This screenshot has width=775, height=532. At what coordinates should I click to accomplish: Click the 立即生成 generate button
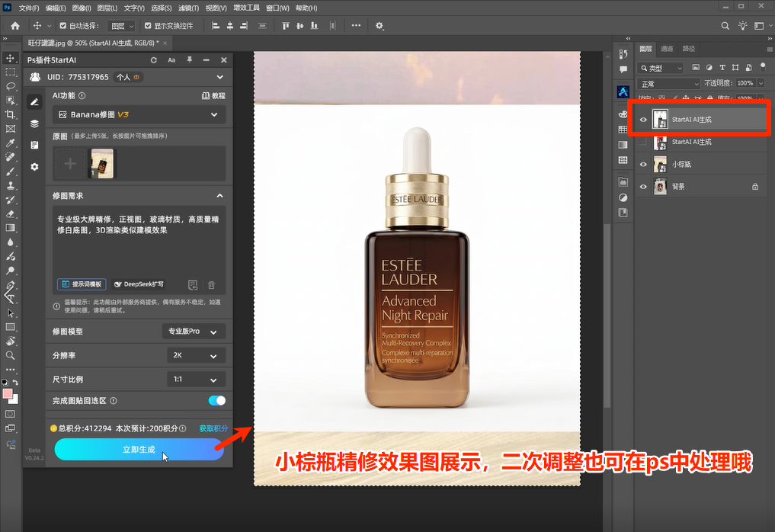pyautogui.click(x=139, y=450)
